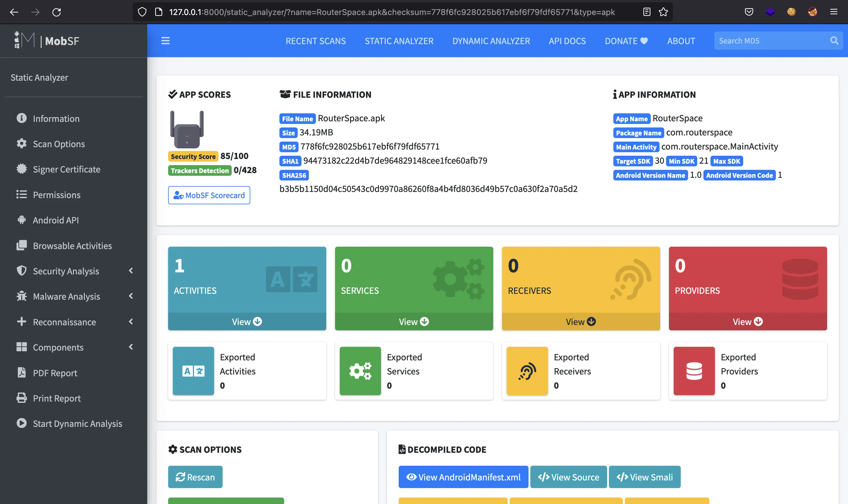Viewport: 848px width, 504px height.
Task: View the Receivers list
Action: pyautogui.click(x=581, y=321)
